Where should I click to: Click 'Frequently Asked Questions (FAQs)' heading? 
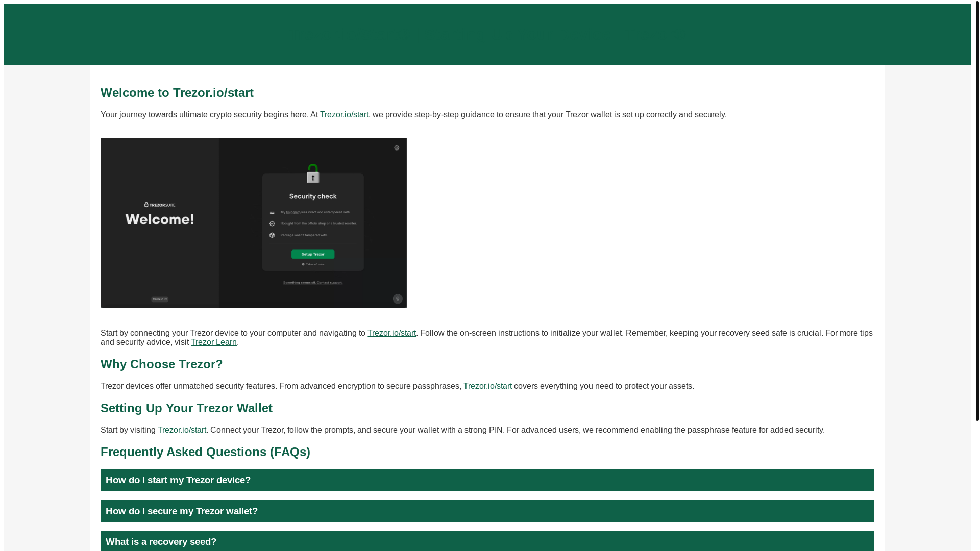point(205,452)
